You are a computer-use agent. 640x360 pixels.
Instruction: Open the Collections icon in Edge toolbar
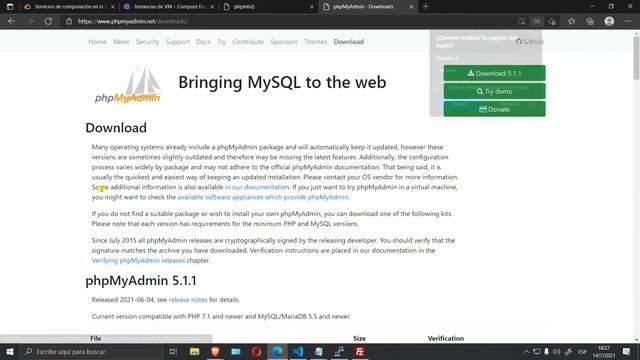(590, 21)
